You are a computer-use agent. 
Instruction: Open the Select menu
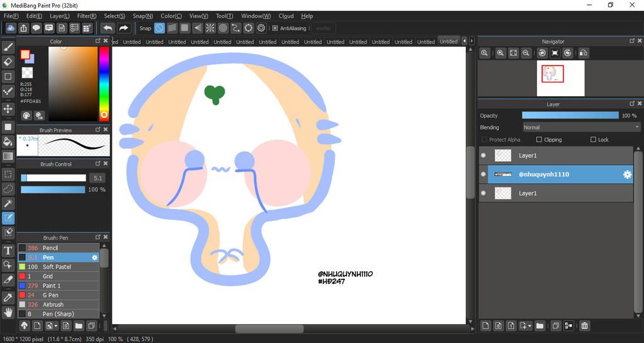(114, 16)
